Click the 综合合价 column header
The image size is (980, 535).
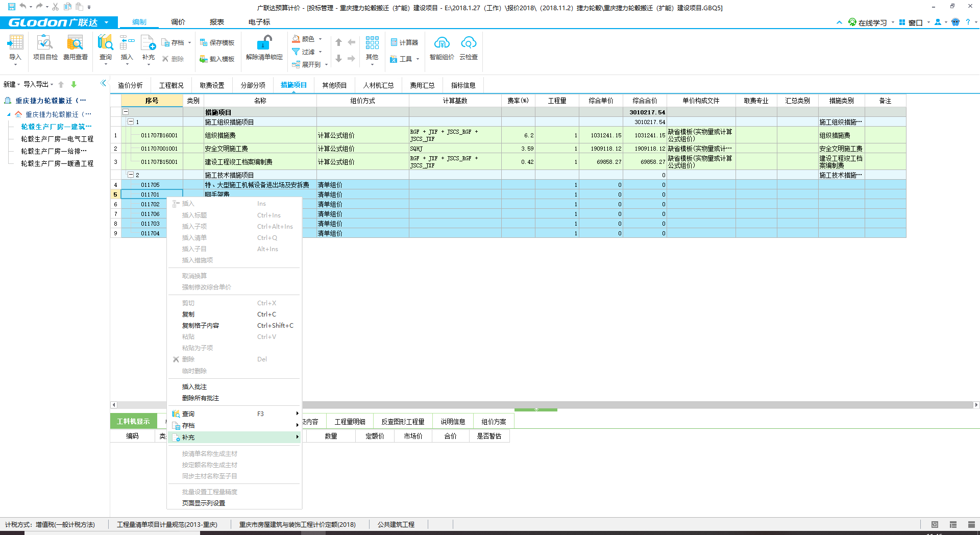645,101
